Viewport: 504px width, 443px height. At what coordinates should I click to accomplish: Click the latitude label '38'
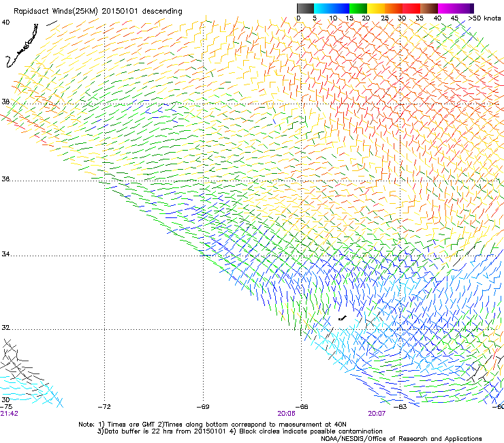[5, 102]
